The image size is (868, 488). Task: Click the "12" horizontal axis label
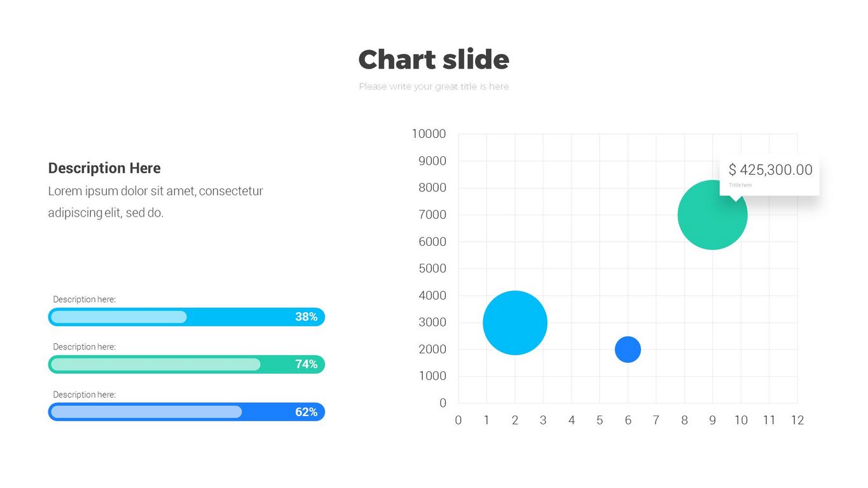click(797, 420)
